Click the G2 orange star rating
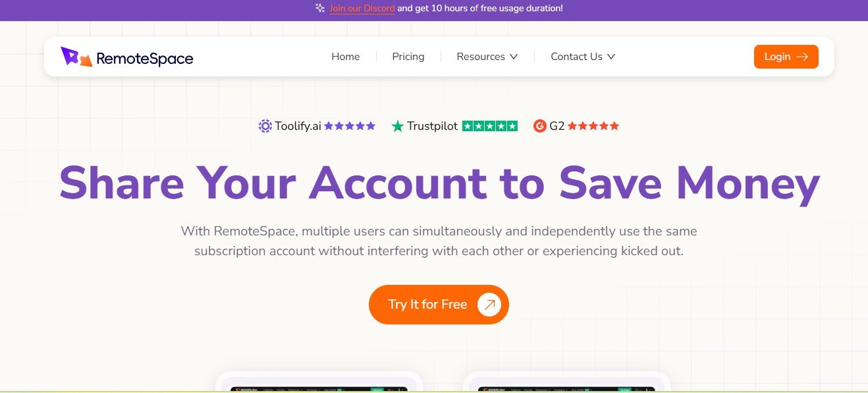 [x=593, y=126]
